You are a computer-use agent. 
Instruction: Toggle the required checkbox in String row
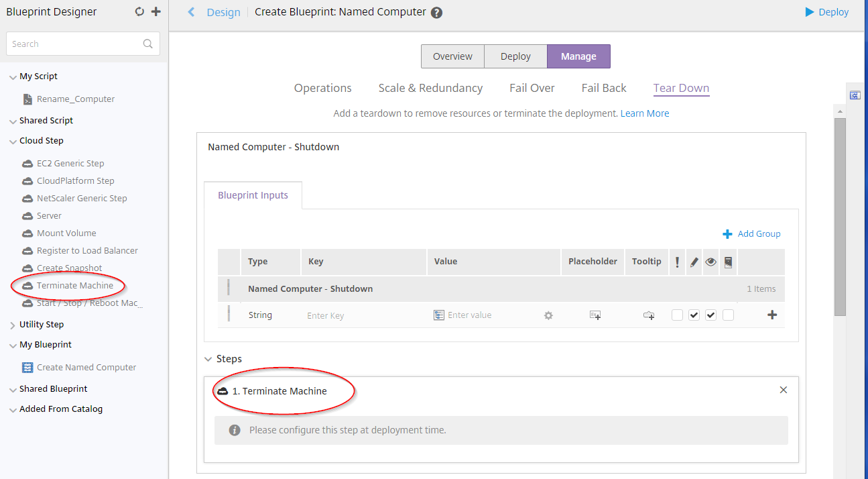677,315
